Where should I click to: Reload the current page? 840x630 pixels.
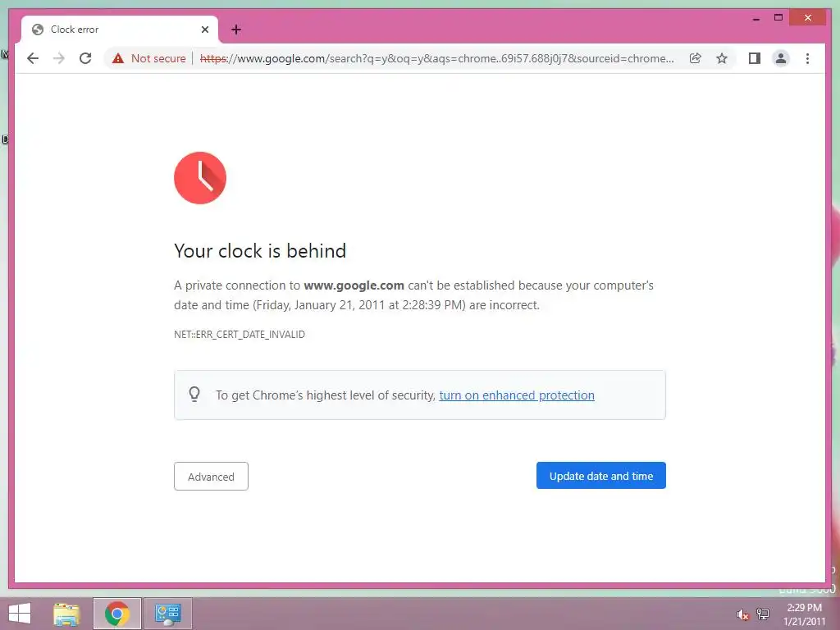point(85,58)
